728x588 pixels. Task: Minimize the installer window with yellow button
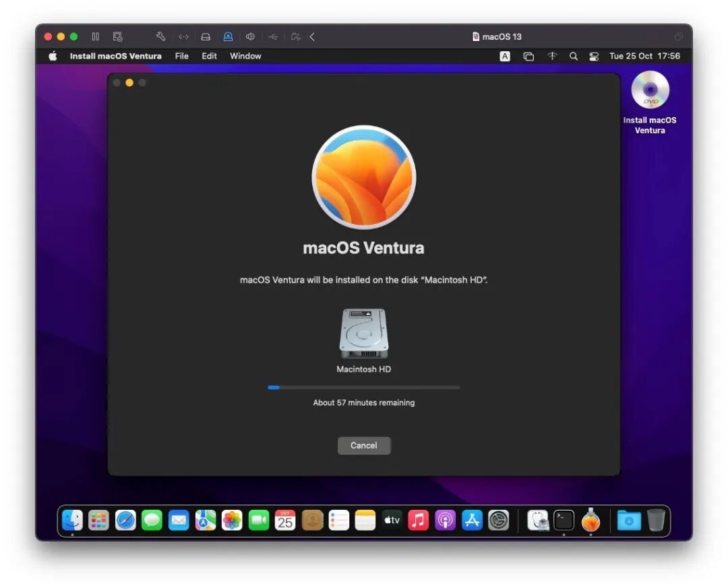(129, 83)
